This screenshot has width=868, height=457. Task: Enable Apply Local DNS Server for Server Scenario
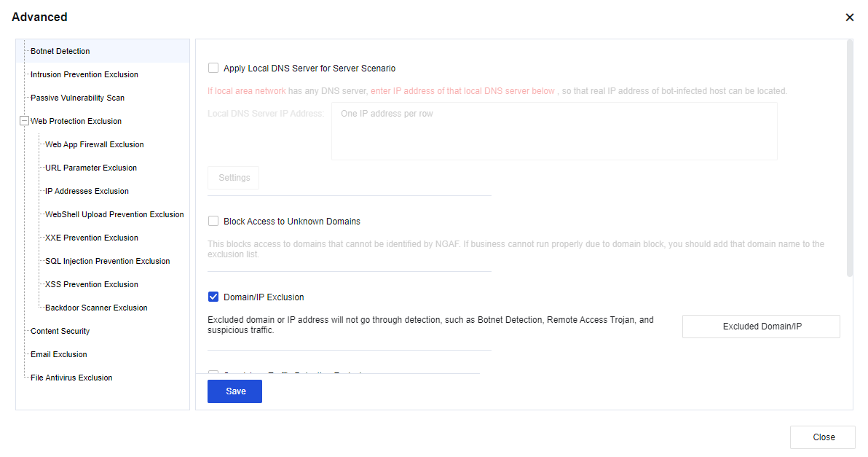(213, 69)
